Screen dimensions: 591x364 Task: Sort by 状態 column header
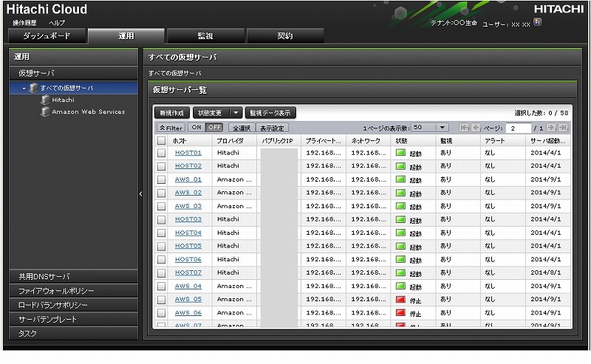[413, 140]
